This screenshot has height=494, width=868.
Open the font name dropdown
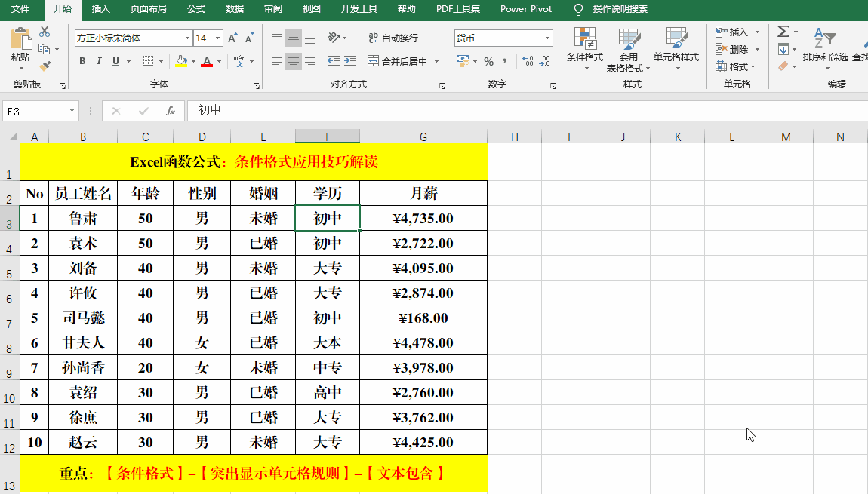187,38
